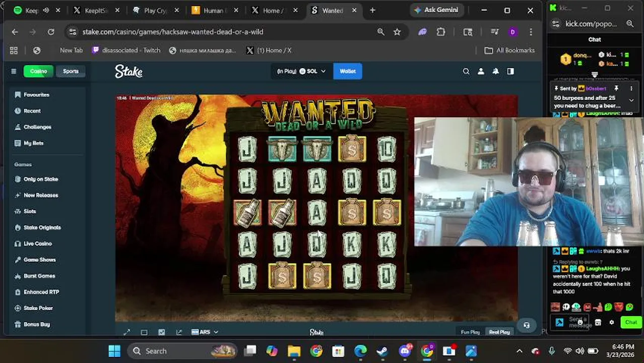Open File Explorer from the taskbar

coord(294,351)
